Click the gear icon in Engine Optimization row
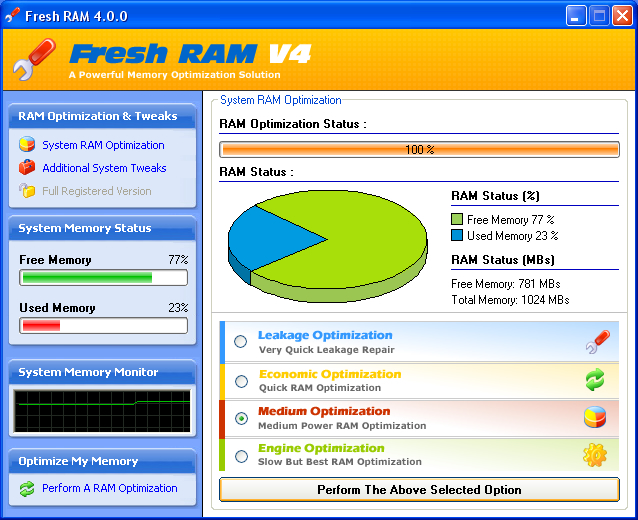This screenshot has height=520, width=638. pos(595,455)
